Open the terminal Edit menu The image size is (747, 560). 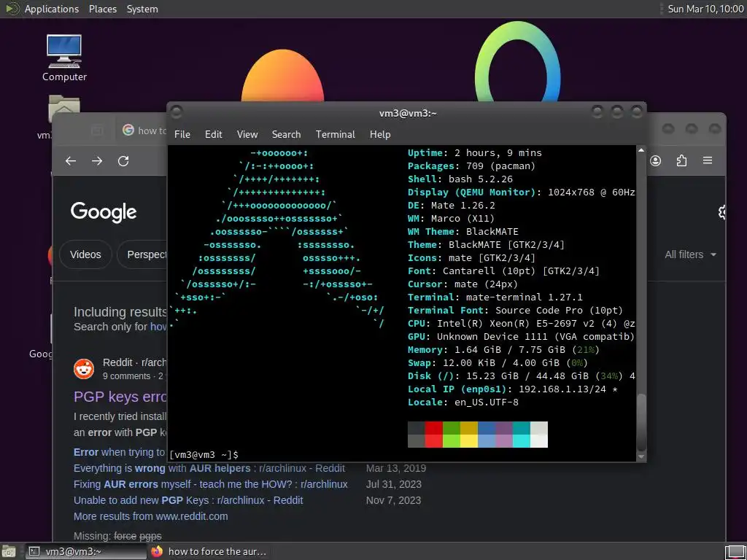point(214,134)
